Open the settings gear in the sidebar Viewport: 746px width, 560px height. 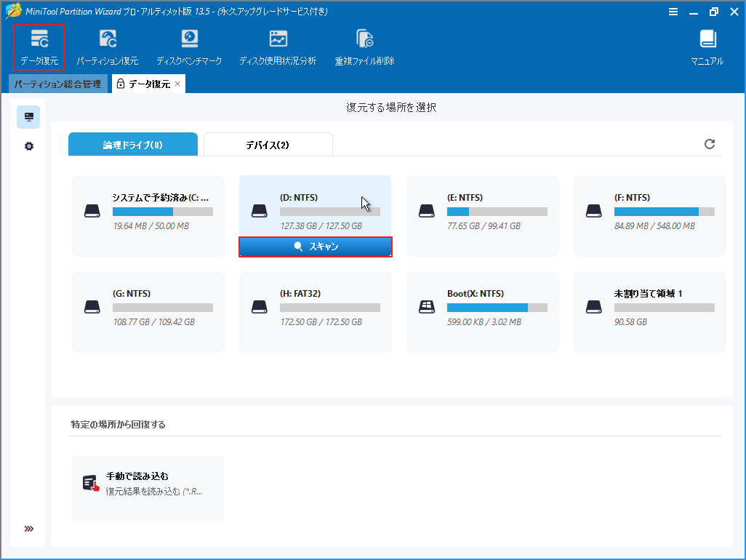coord(28,145)
